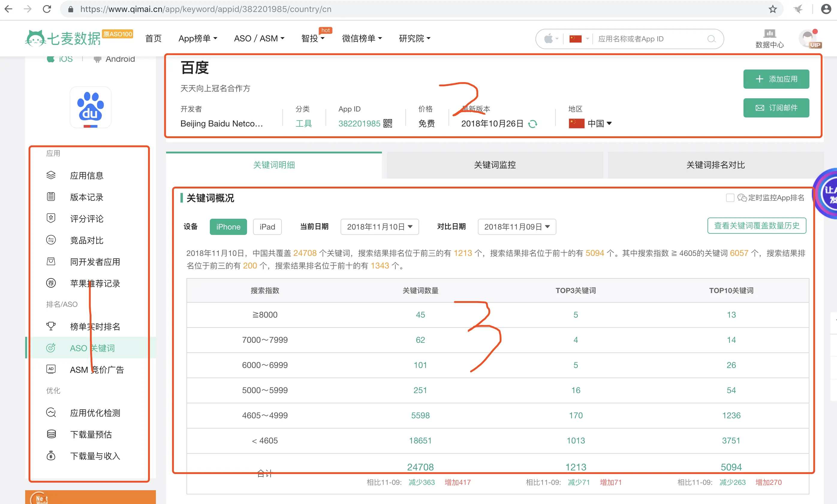837x504 pixels.
Task: Switch to the 关键词排名对比 tab
Action: pyautogui.click(x=715, y=165)
